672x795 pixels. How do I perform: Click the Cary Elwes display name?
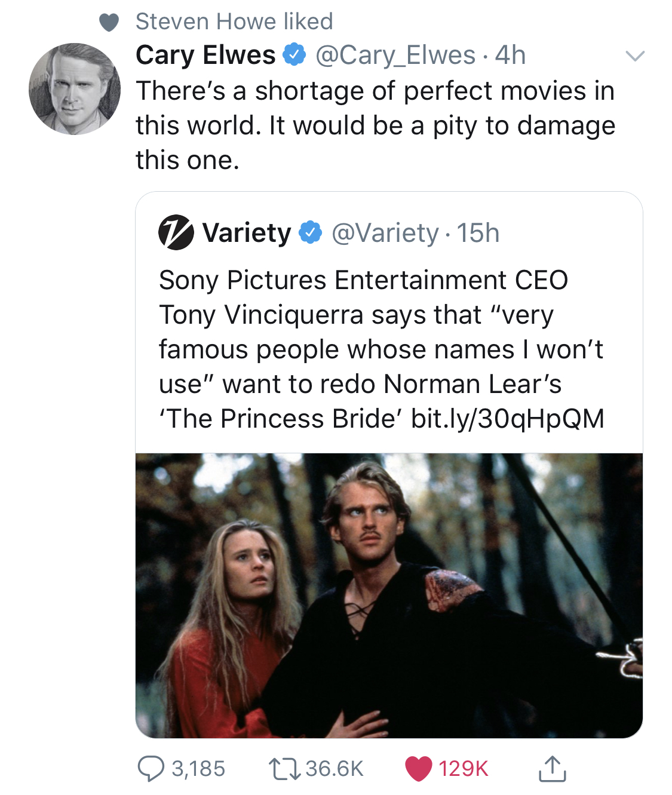[x=205, y=55]
